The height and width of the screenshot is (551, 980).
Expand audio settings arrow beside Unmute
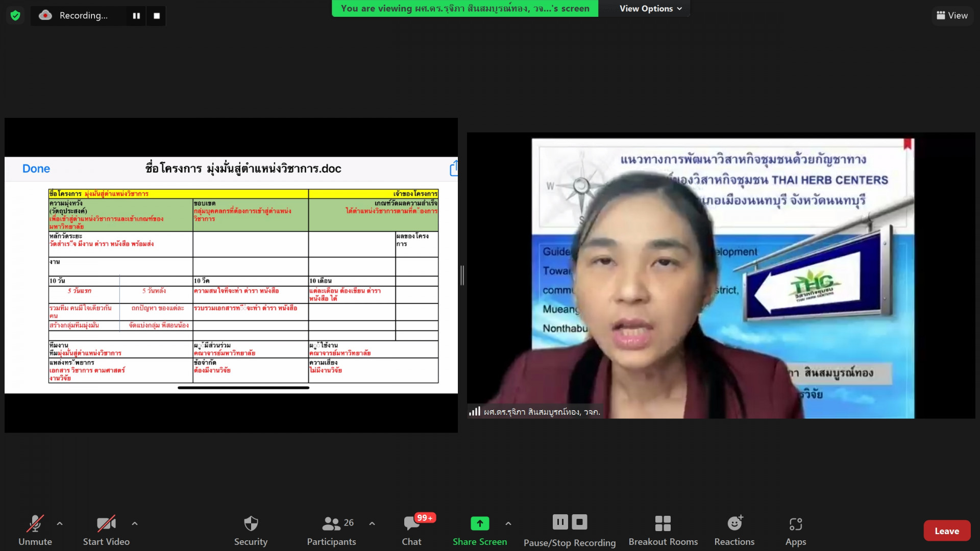click(x=60, y=523)
